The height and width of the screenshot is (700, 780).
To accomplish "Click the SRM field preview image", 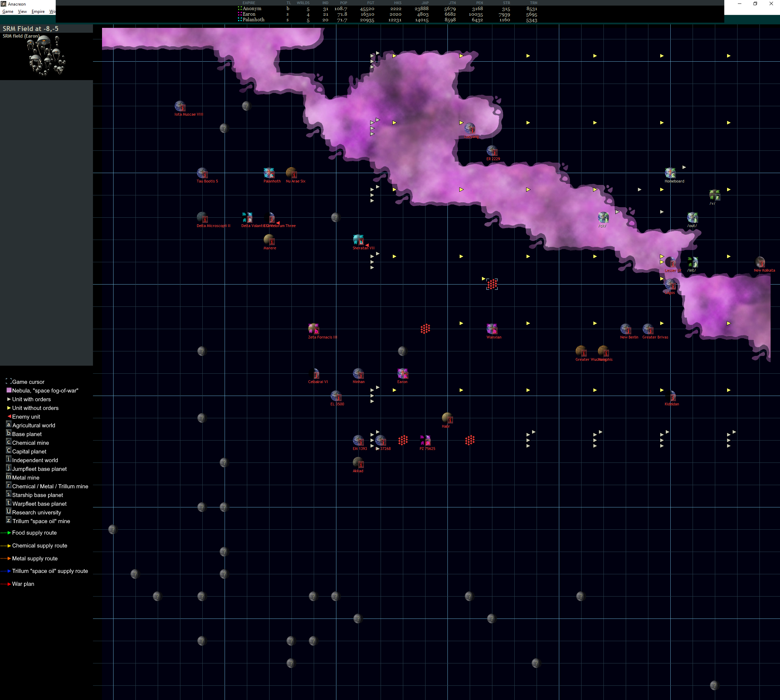I will coord(47,55).
